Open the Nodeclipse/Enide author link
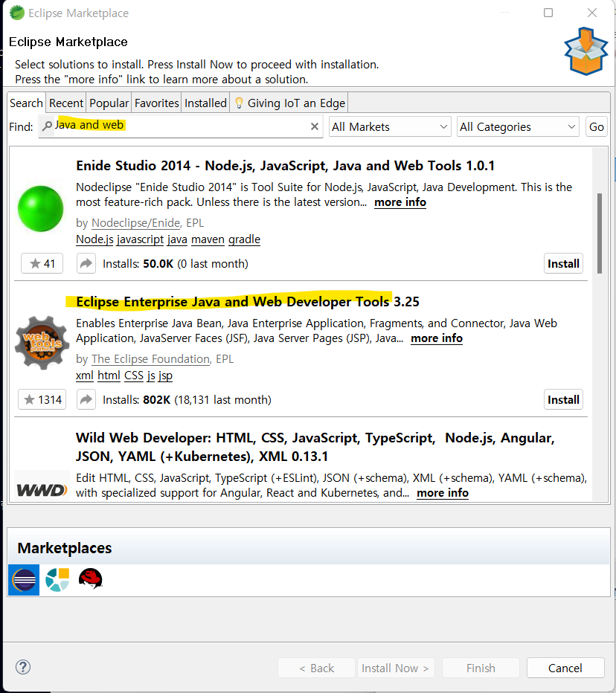 [136, 223]
